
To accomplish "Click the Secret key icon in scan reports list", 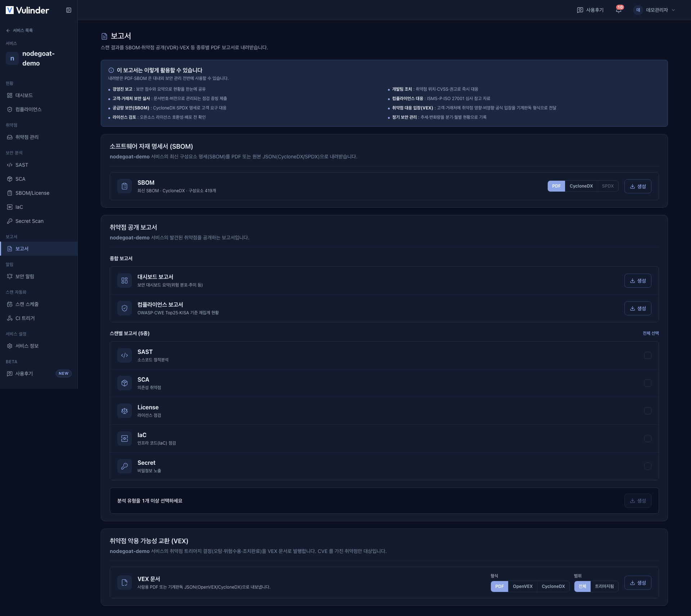I will coord(125,466).
